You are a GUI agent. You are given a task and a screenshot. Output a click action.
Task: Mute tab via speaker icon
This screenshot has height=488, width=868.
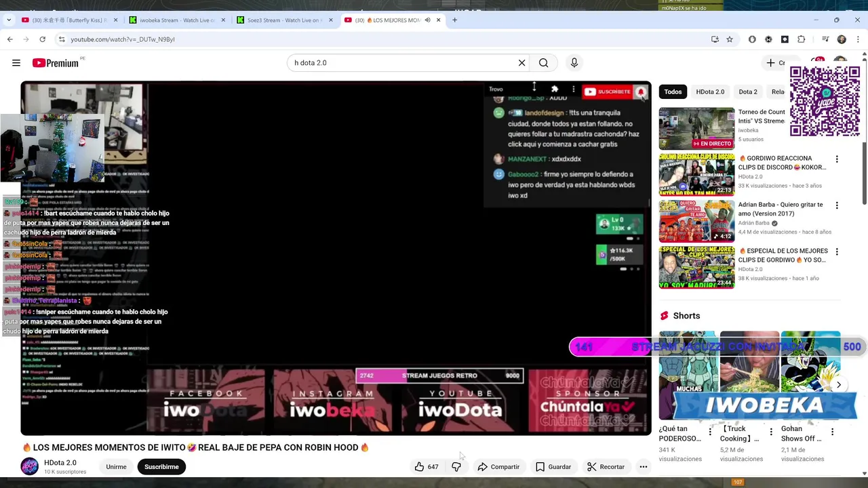coord(427,20)
